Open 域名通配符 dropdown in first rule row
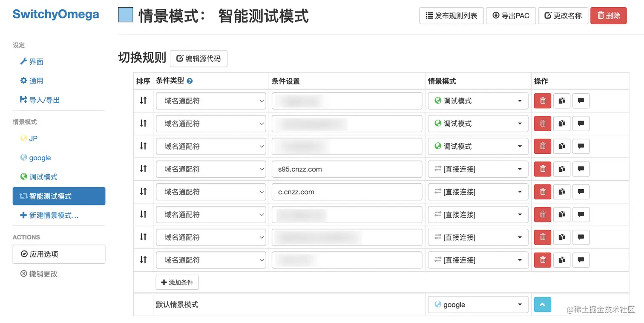The image size is (644, 323). [x=211, y=101]
